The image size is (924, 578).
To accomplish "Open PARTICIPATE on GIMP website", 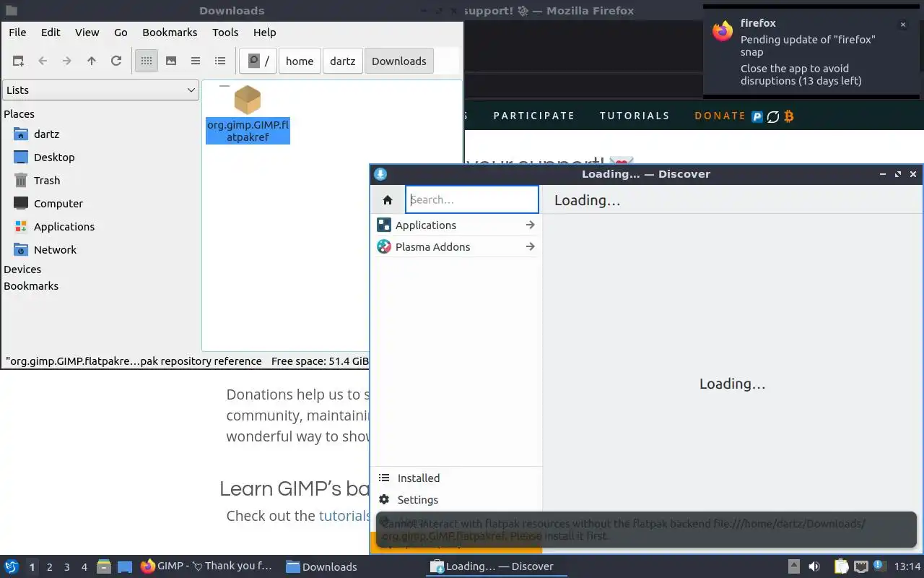I will click(534, 116).
